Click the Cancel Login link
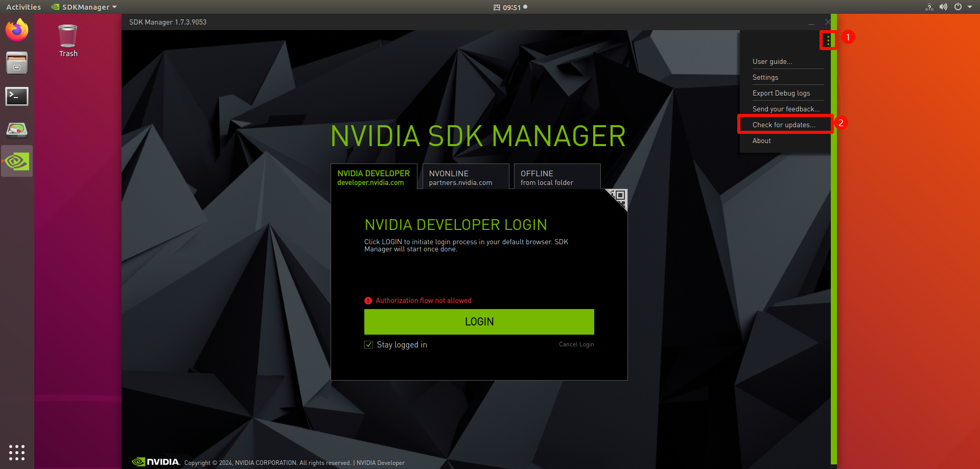Screen dimensions: 980x469 [576, 344]
